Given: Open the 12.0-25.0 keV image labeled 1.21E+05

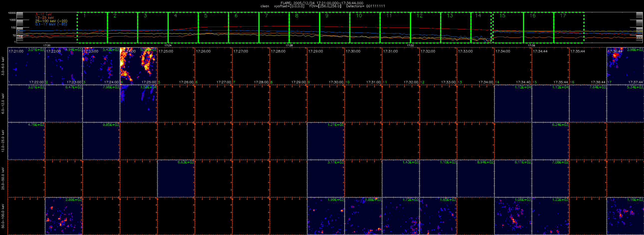Looking at the screenshot, I should click(x=326, y=141).
